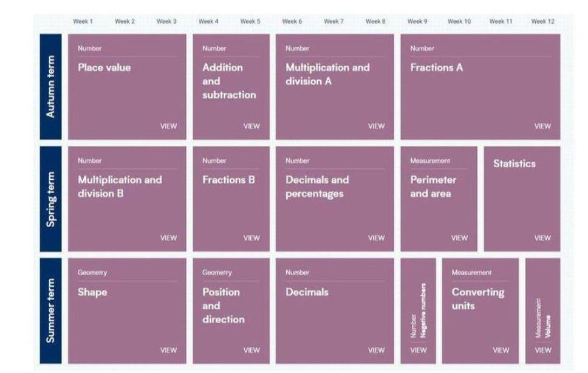Select the Spring term label
588x373 pixels.
[x=50, y=199]
